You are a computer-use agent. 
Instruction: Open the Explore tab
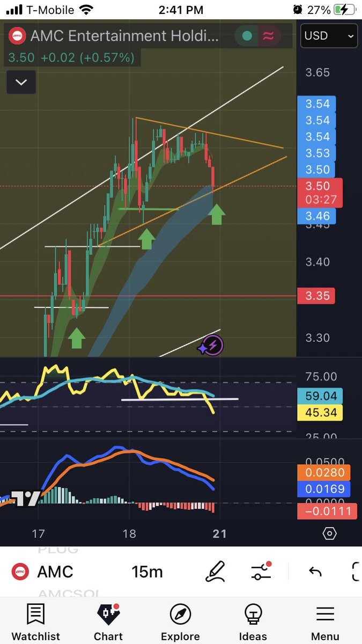point(180,621)
